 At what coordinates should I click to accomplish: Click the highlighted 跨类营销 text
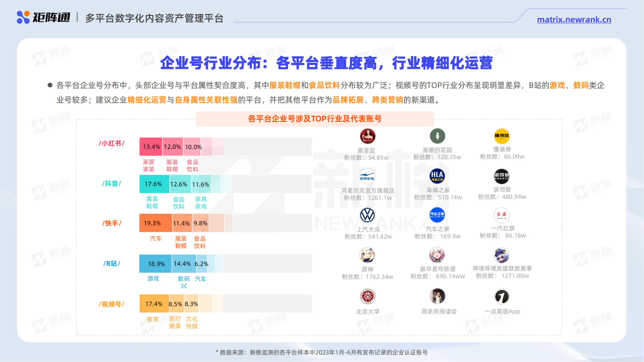[x=388, y=100]
